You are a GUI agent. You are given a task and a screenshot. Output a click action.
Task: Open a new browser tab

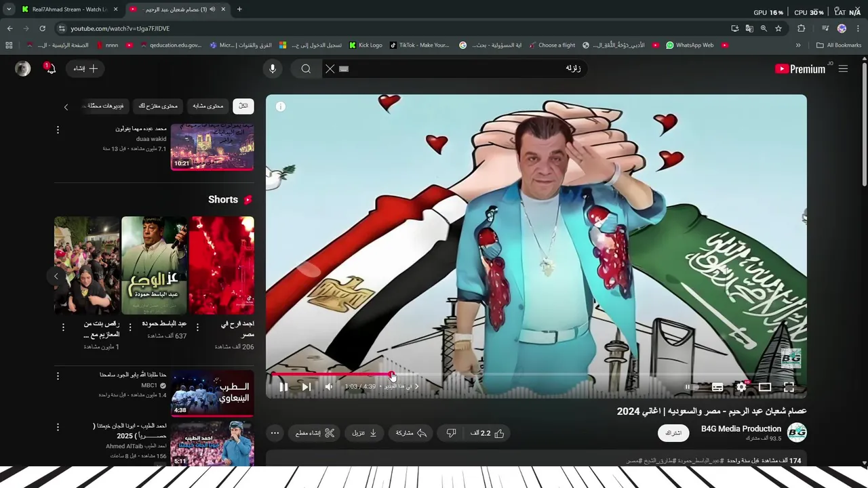click(x=239, y=9)
